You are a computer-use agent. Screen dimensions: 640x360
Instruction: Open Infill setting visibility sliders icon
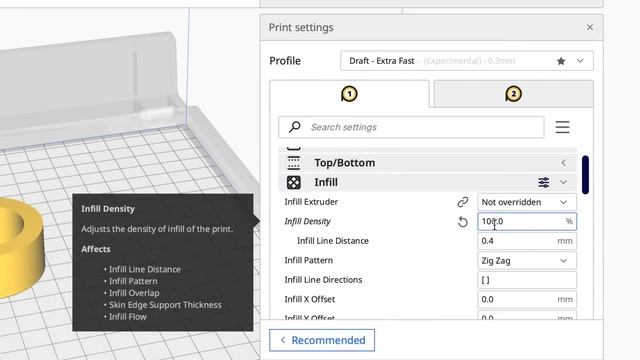(x=543, y=182)
